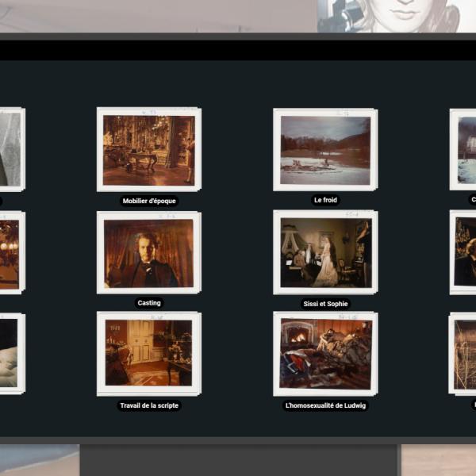Open the cropped dark portrait polaroid on right
Image resolution: width=476 pixels, height=476 pixels.
point(464,252)
